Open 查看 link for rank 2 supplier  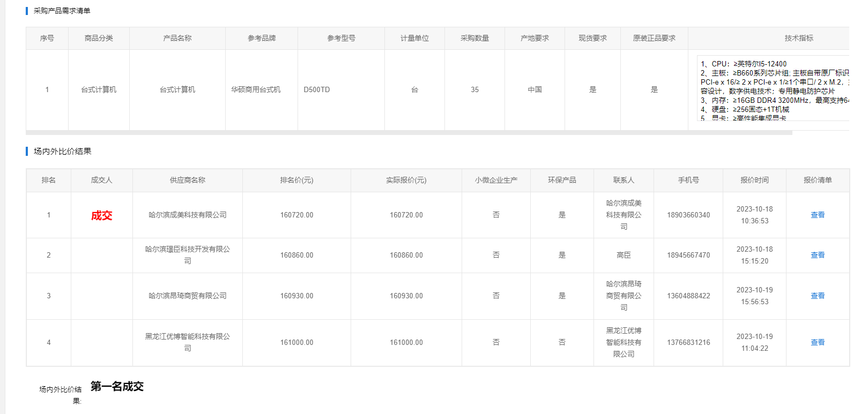[x=817, y=255]
